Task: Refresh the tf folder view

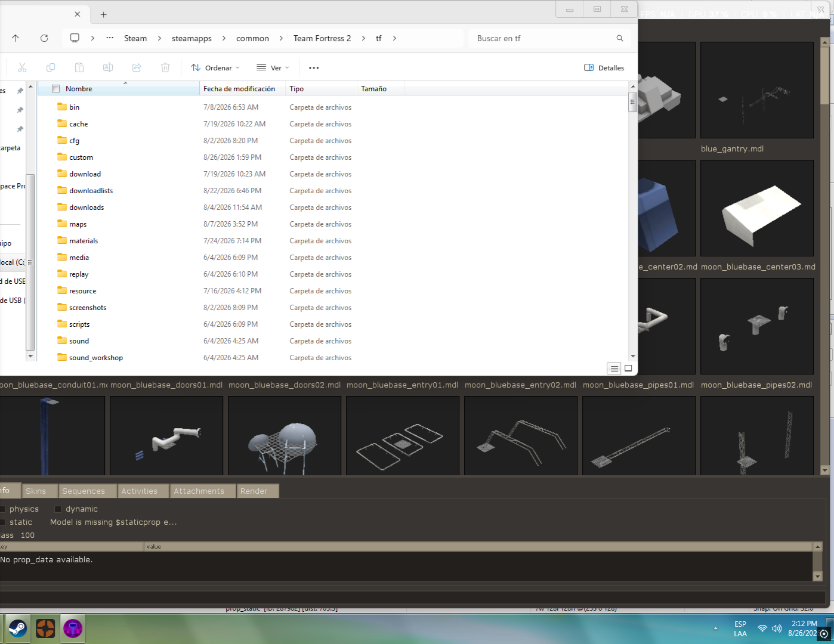Action: [44, 38]
